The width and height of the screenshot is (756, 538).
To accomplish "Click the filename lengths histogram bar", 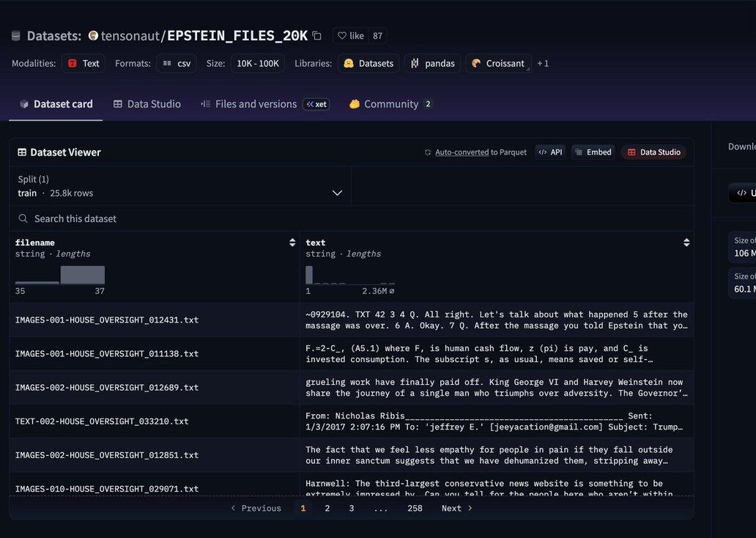I will [82, 275].
